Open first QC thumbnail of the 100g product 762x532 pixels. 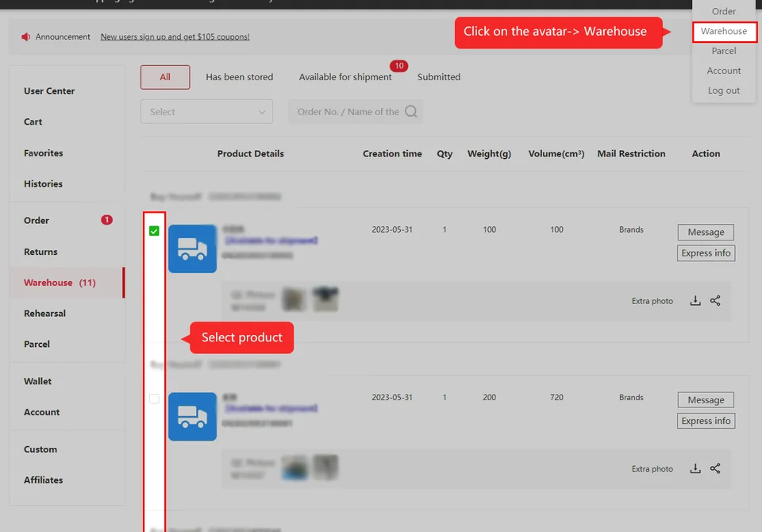coord(294,299)
